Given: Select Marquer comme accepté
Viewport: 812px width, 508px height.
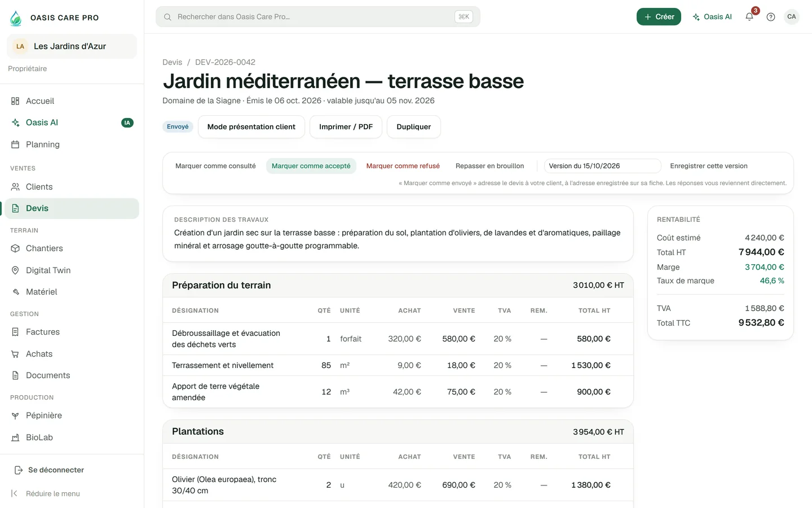Looking at the screenshot, I should tap(311, 166).
